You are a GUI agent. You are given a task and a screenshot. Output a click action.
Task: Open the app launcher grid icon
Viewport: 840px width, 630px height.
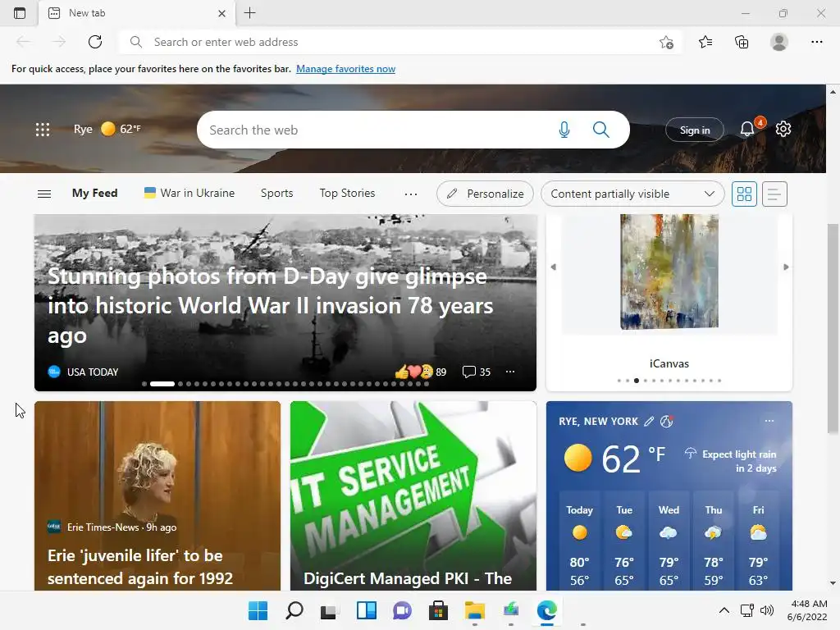point(43,129)
